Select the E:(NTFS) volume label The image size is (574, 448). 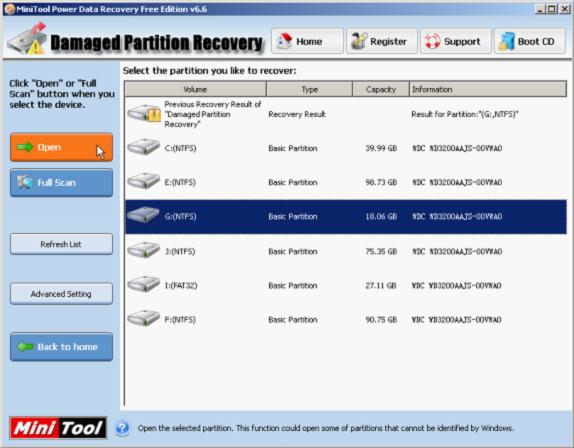(180, 182)
